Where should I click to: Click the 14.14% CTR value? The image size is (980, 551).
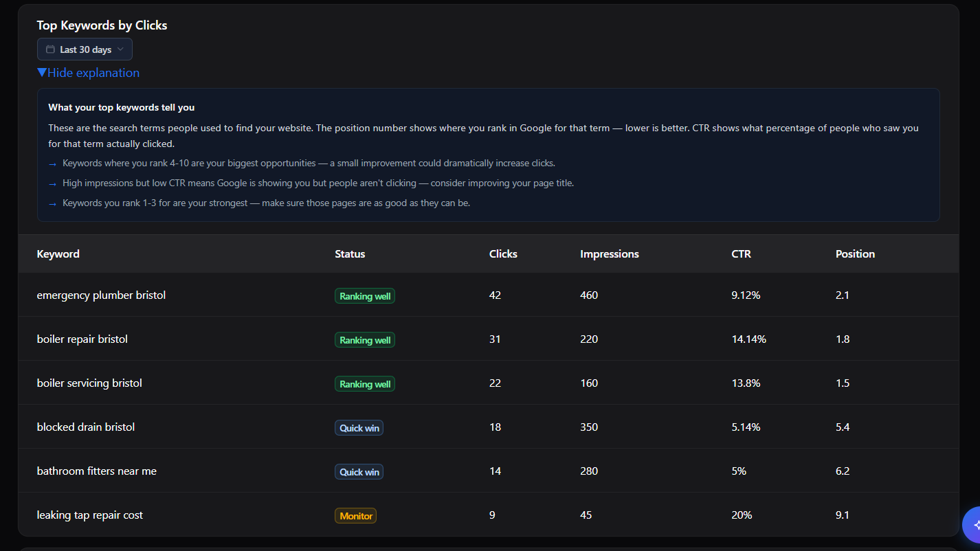(749, 339)
